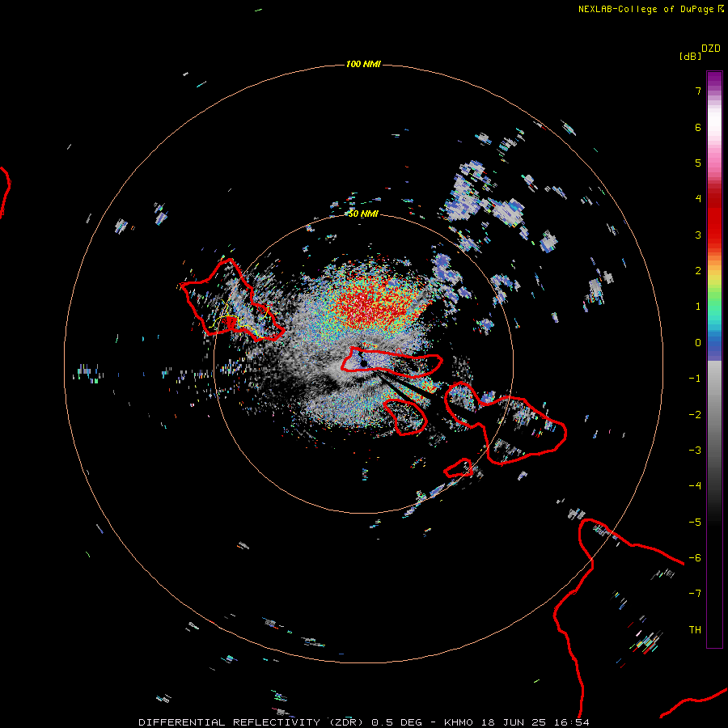
Task: Select the 0 dB scale label
Action: [x=698, y=343]
